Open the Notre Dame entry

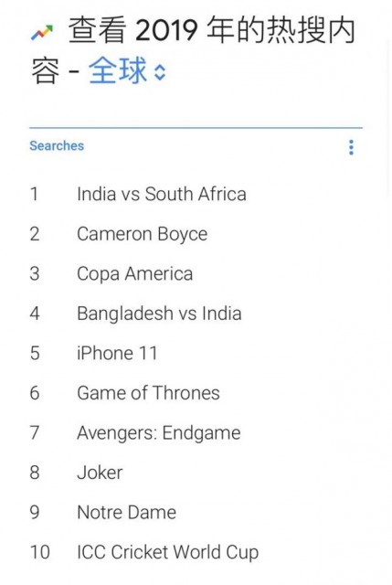pos(126,512)
